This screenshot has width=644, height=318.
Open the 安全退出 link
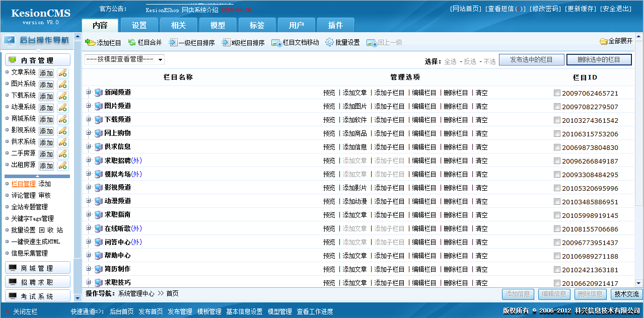pyautogui.click(x=616, y=9)
